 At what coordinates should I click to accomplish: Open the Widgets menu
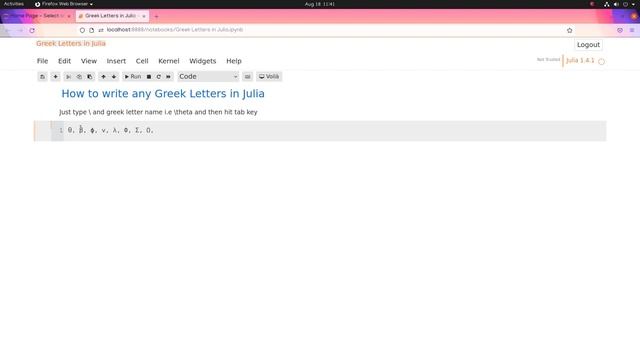click(202, 61)
